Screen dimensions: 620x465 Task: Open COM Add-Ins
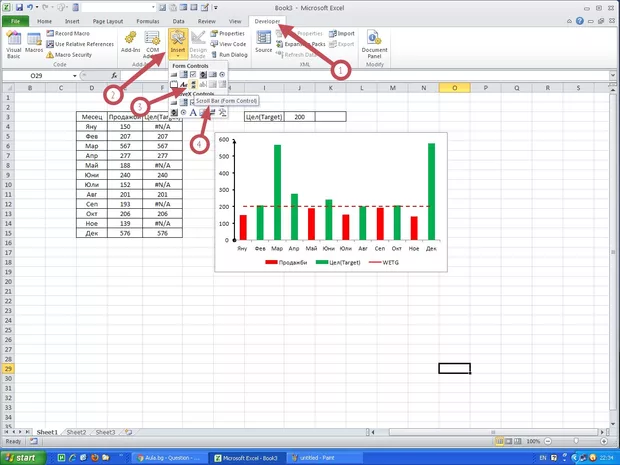point(152,44)
